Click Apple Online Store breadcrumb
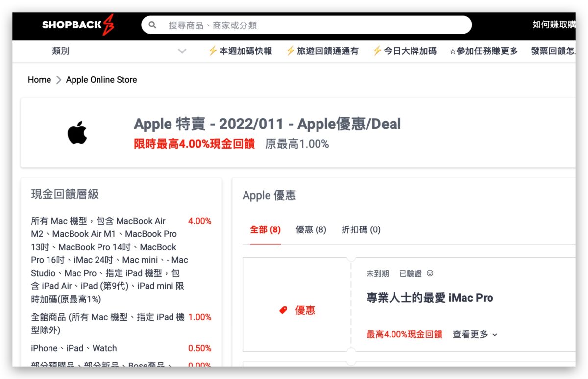The height and width of the screenshot is (379, 588). (x=101, y=80)
